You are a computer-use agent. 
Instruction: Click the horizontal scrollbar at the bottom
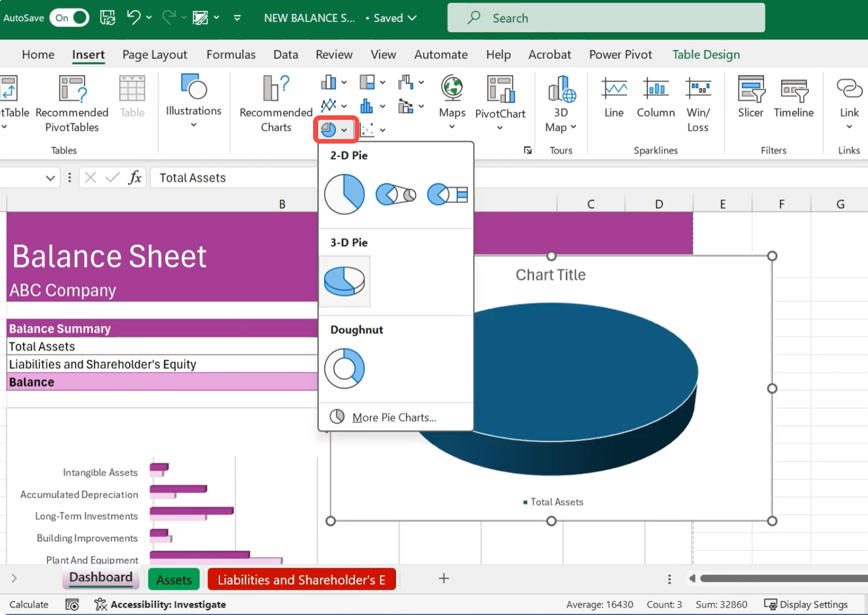click(x=783, y=578)
